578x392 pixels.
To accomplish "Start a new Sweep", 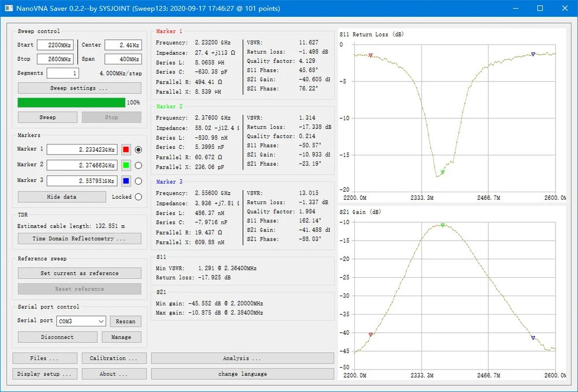I will pyautogui.click(x=47, y=117).
